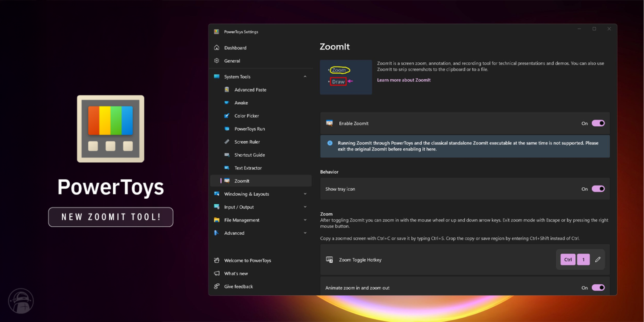Click Learn more about ZoomIt
Image resolution: width=644 pixels, height=322 pixels.
[403, 80]
